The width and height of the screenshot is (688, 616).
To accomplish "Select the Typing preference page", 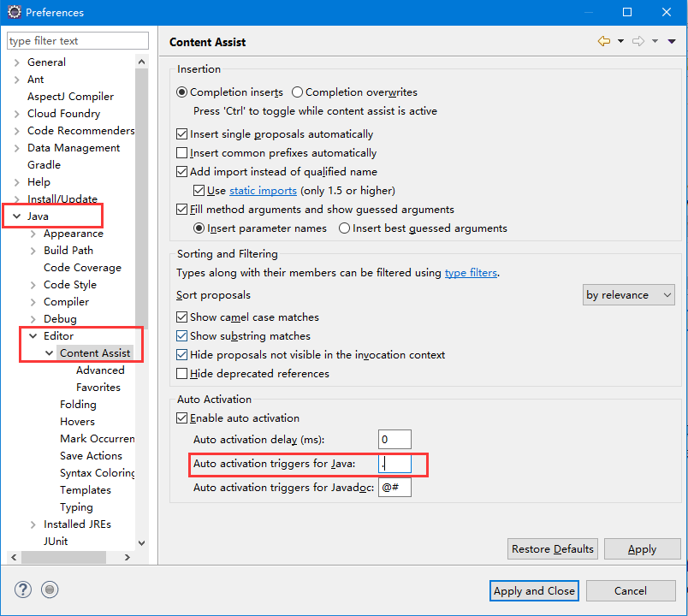I will pos(76,507).
